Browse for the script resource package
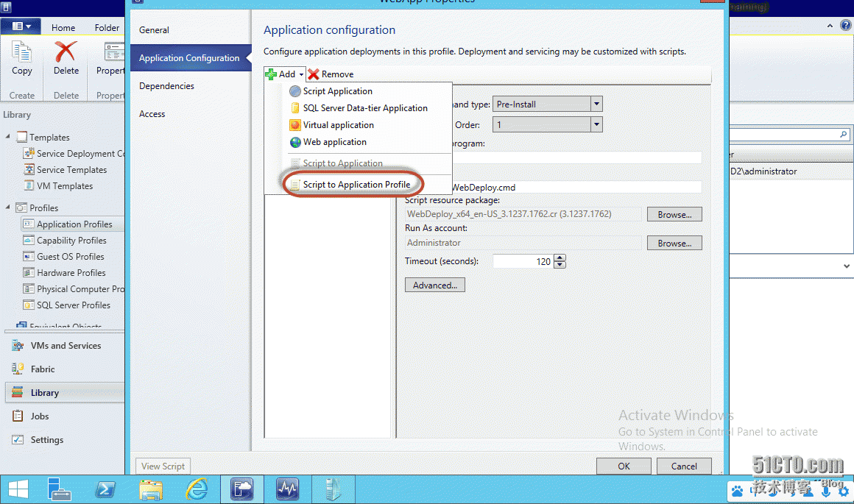The height and width of the screenshot is (504, 854). point(674,214)
